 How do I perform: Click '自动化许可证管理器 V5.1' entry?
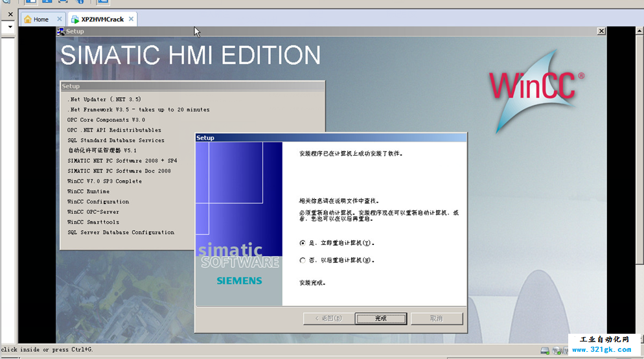pos(102,150)
